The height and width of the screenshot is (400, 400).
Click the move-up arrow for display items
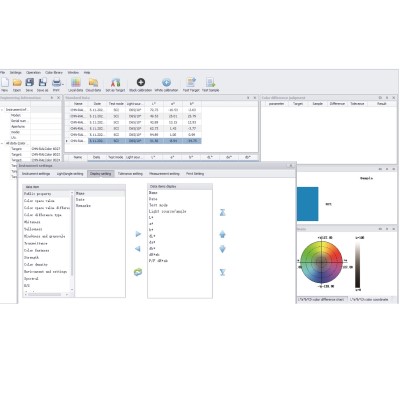pos(223,234)
